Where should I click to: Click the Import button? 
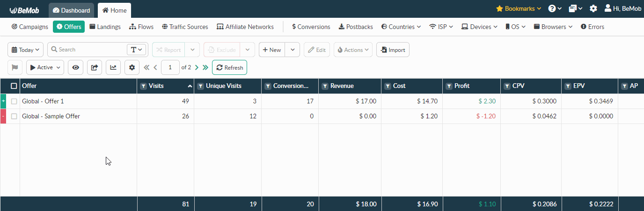393,50
